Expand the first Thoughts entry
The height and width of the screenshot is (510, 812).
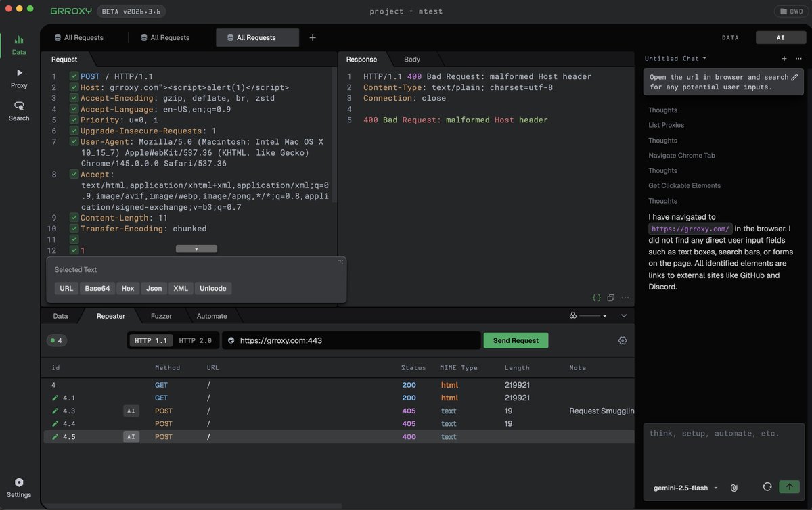(x=662, y=110)
